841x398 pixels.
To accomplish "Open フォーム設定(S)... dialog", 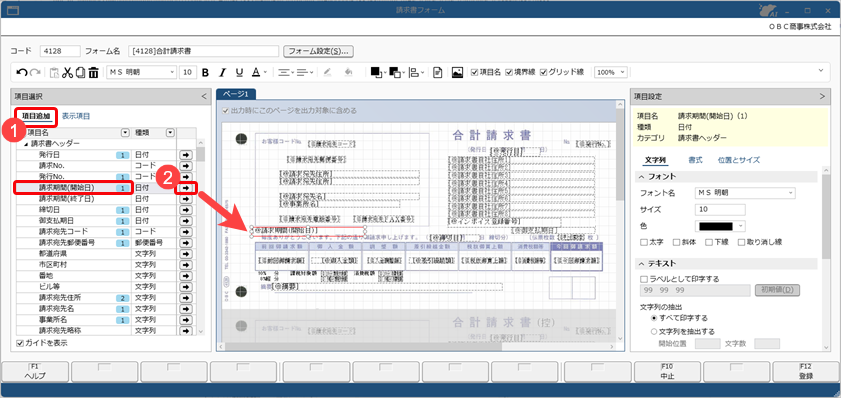I will (319, 51).
